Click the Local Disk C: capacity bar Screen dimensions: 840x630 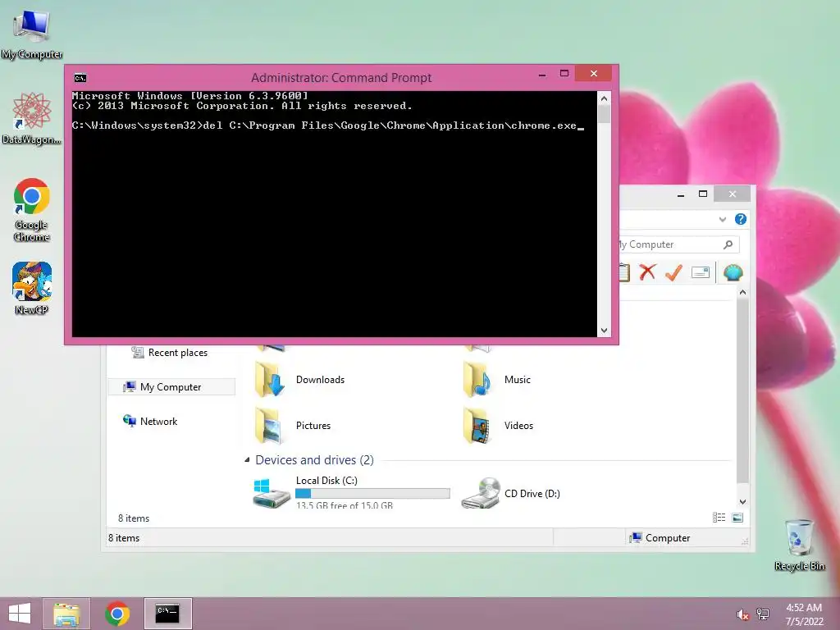click(373, 493)
